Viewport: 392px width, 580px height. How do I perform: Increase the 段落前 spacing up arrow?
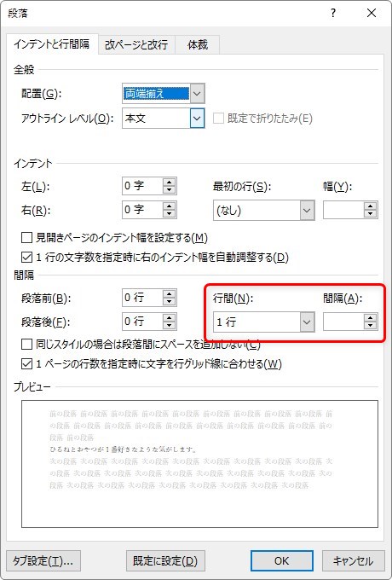[170, 293]
